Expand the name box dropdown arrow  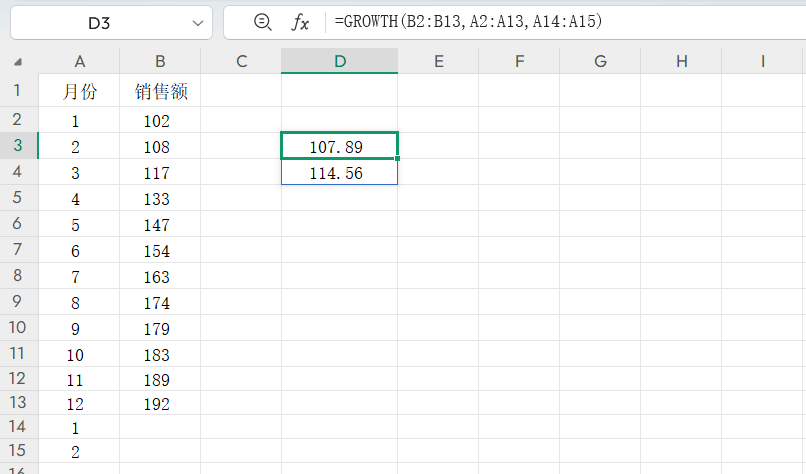tap(195, 22)
